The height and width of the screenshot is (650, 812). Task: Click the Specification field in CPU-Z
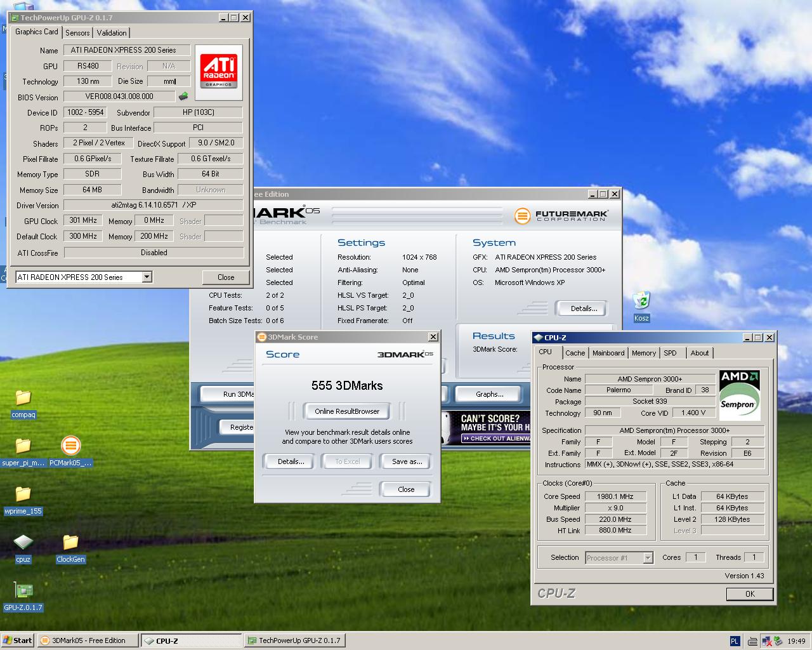[674, 430]
